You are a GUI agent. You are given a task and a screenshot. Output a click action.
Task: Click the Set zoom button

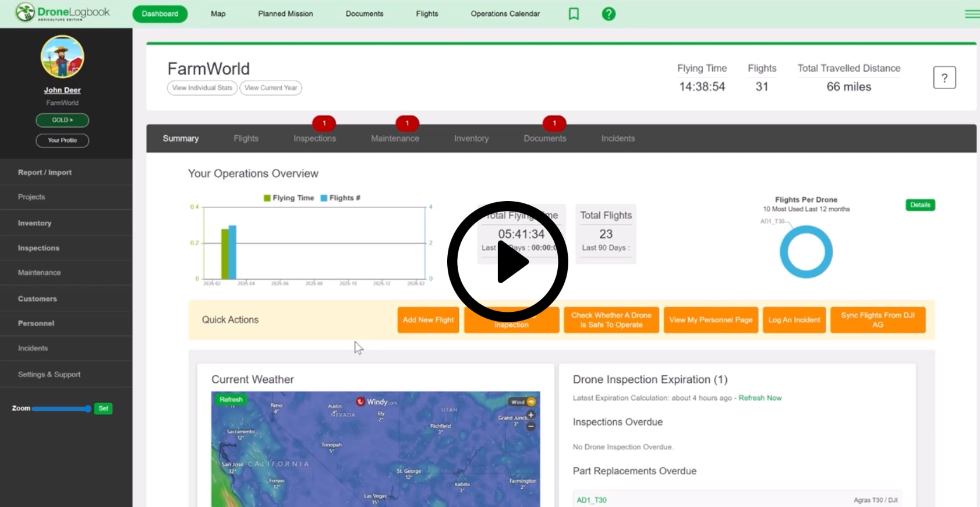[103, 409]
